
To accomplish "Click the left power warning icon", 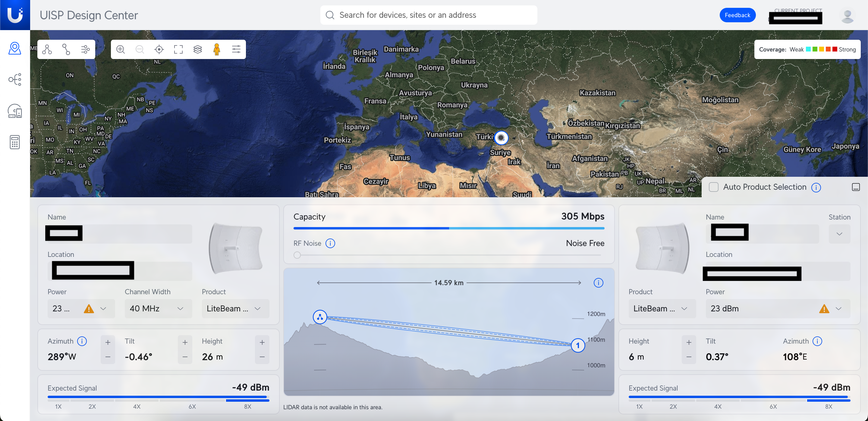I will coord(89,308).
